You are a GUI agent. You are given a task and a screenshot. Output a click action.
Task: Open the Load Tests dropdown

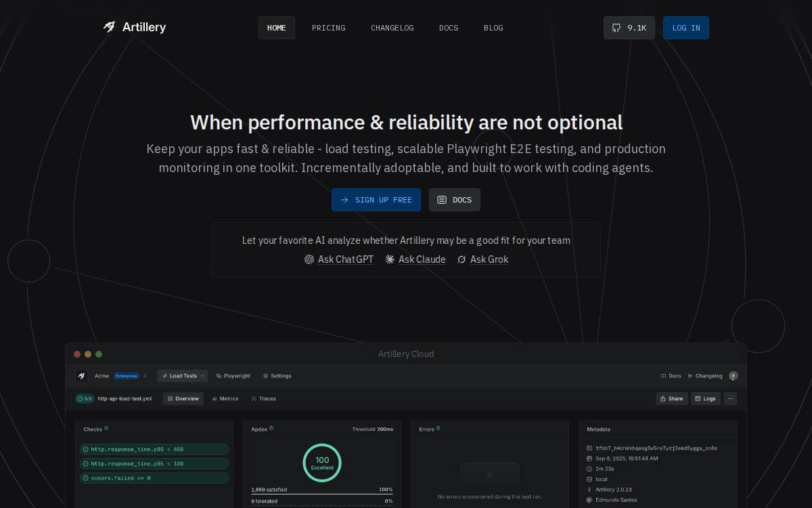coord(183,376)
